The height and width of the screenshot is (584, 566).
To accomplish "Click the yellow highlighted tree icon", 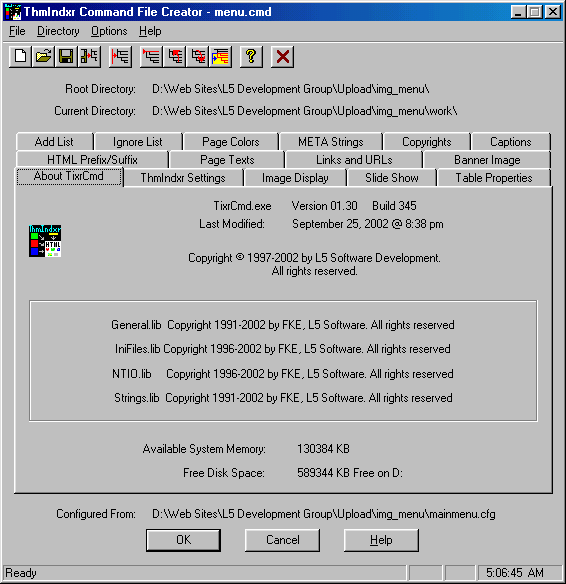I will 220,57.
